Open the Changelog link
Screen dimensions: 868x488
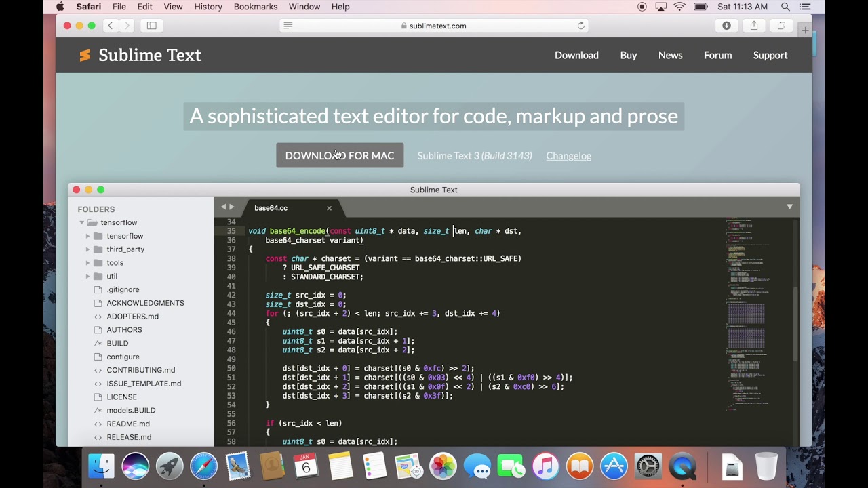(569, 155)
